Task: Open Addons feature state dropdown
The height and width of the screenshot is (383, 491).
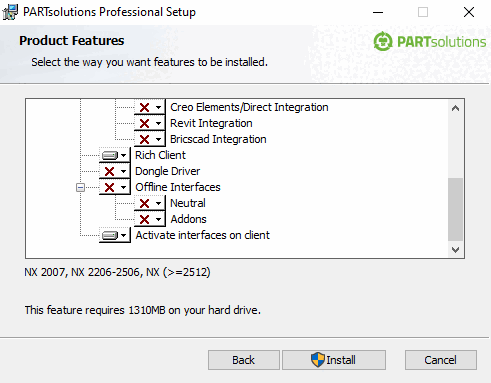Action: point(150,219)
